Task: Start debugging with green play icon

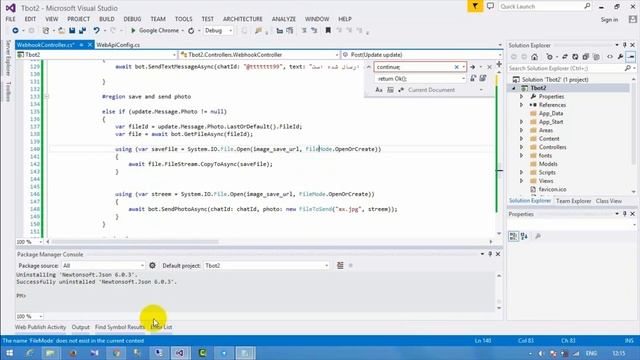Action: coord(133,31)
